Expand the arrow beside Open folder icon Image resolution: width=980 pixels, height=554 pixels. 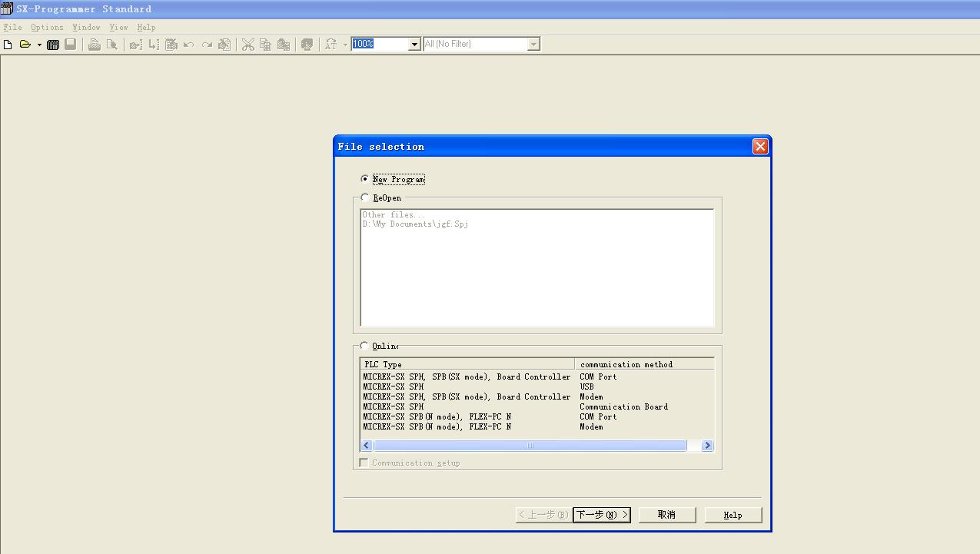(x=39, y=45)
